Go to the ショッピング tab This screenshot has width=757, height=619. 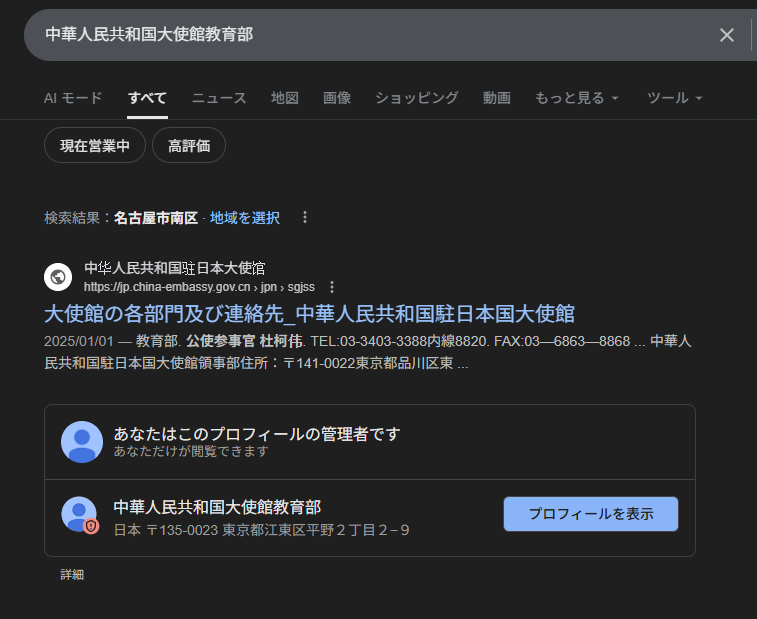(417, 98)
